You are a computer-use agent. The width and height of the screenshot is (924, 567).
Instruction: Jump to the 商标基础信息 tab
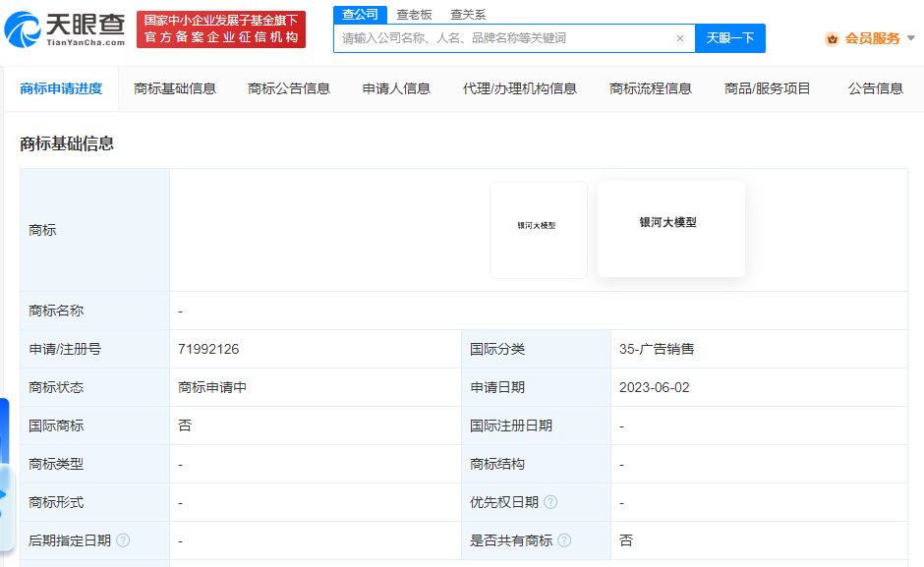click(x=175, y=89)
